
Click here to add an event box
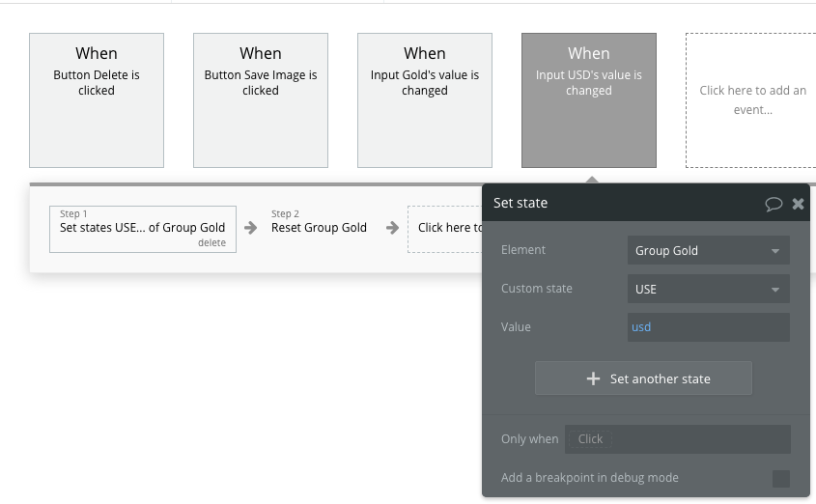(752, 100)
